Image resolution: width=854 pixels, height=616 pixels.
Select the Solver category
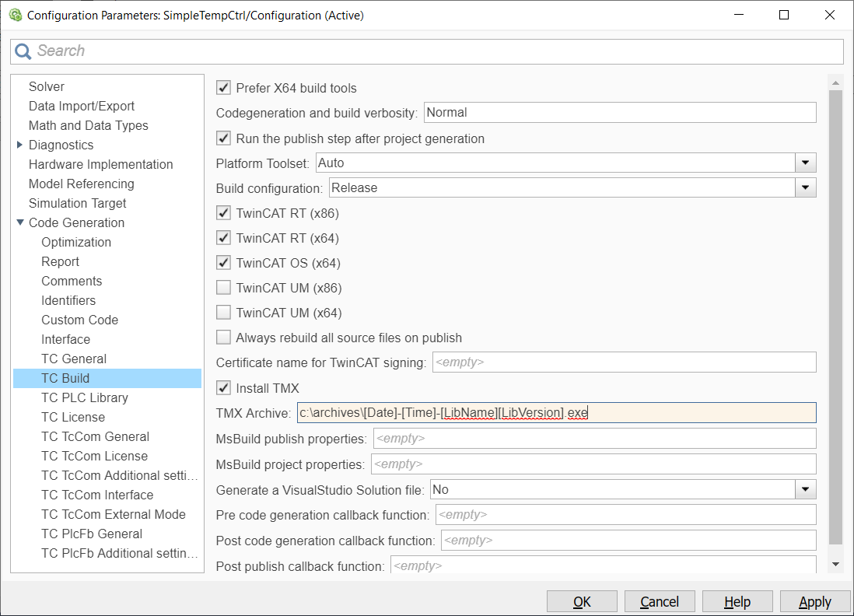[47, 86]
